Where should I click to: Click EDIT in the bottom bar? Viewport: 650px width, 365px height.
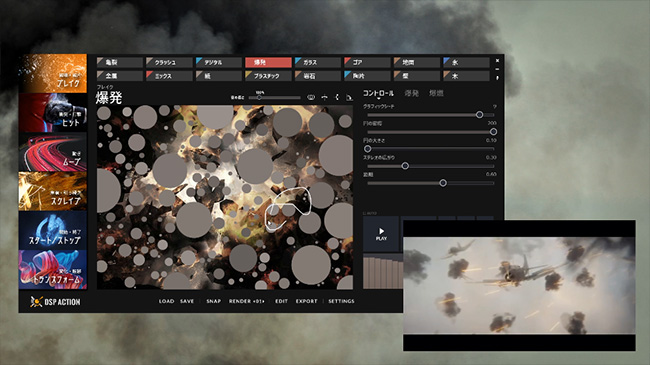[281, 301]
